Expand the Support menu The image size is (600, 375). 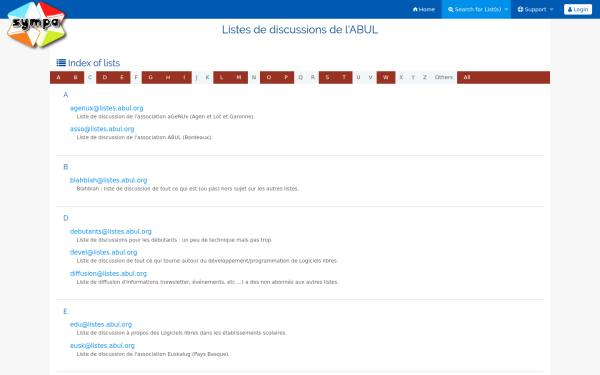pyautogui.click(x=535, y=9)
